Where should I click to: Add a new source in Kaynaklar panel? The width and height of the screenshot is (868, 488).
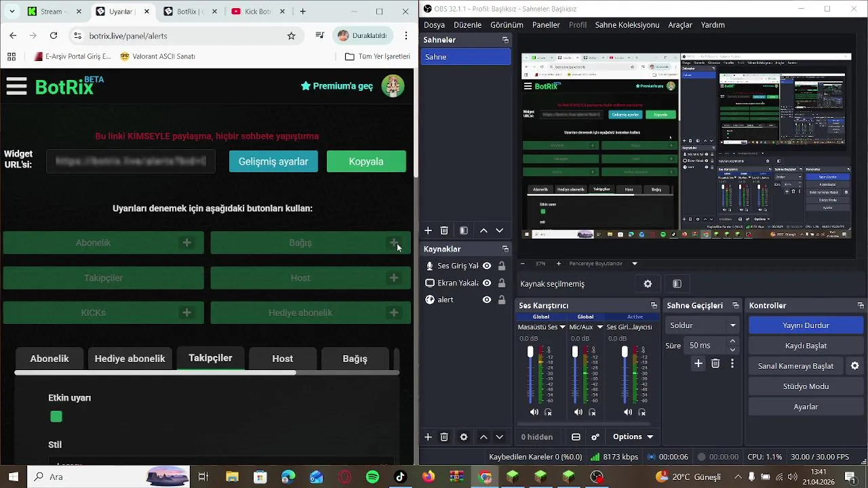coord(428,437)
